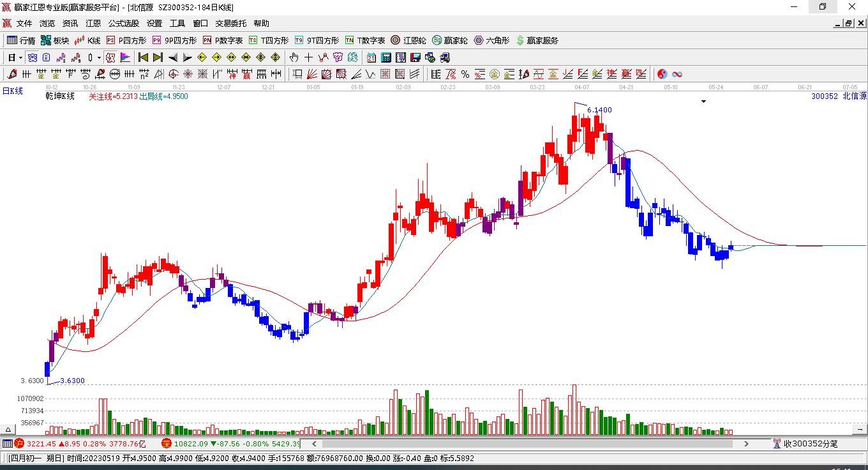Click the 300352 北信源 stock label
The width and height of the screenshot is (868, 470).
tap(839, 96)
